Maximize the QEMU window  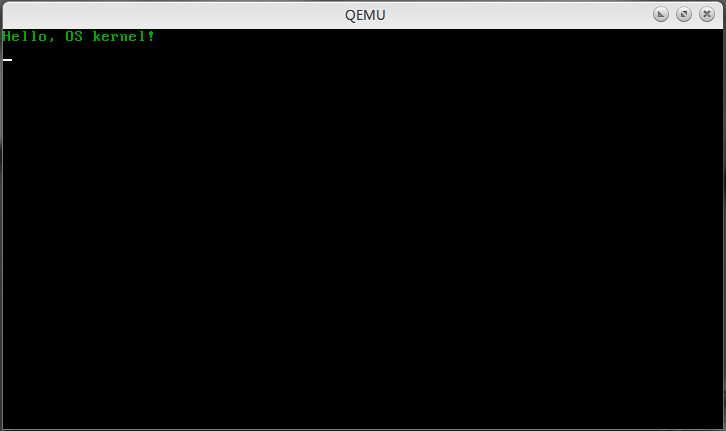point(684,14)
